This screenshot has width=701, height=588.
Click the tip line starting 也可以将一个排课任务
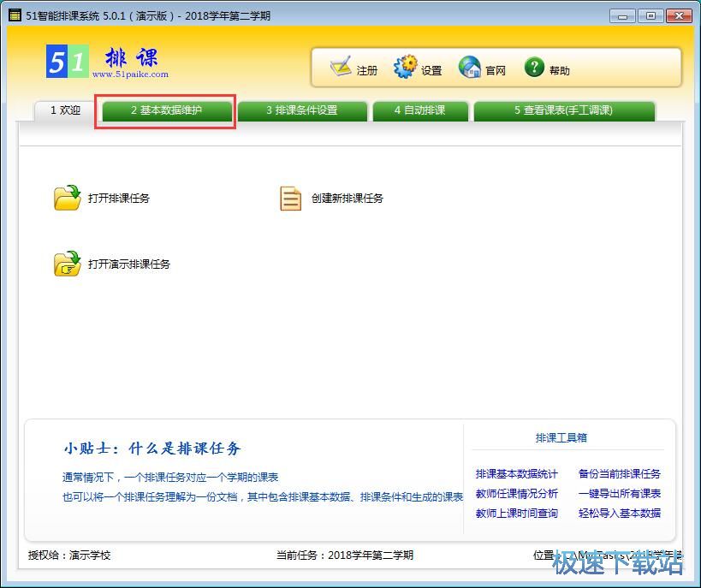click(x=263, y=496)
